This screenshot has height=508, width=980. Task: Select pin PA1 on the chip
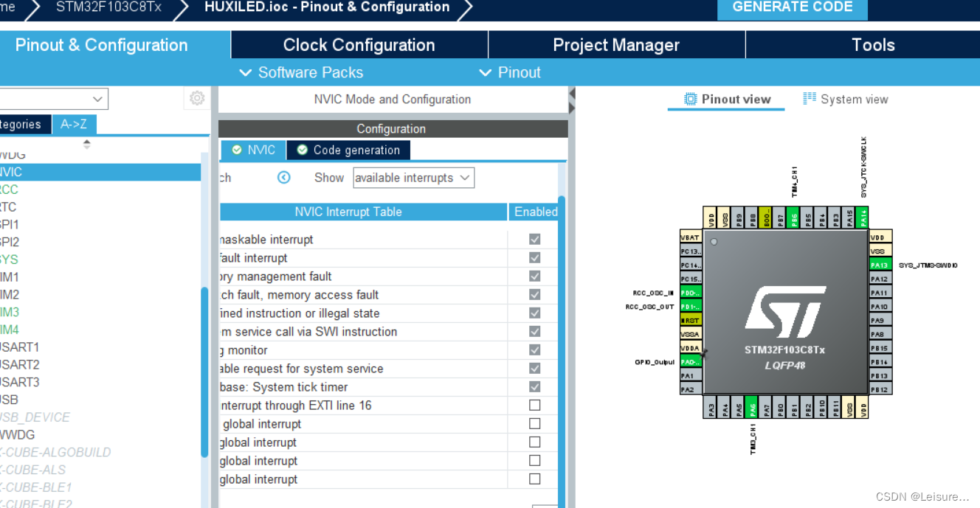point(690,376)
